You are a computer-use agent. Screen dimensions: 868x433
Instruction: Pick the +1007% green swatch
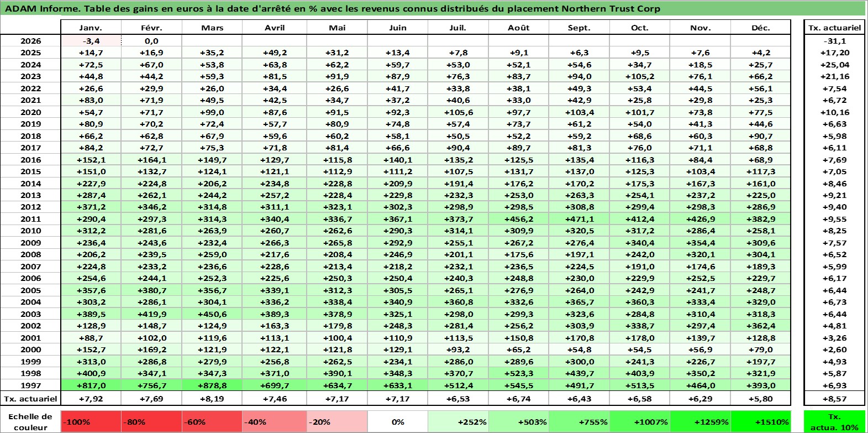(x=639, y=421)
